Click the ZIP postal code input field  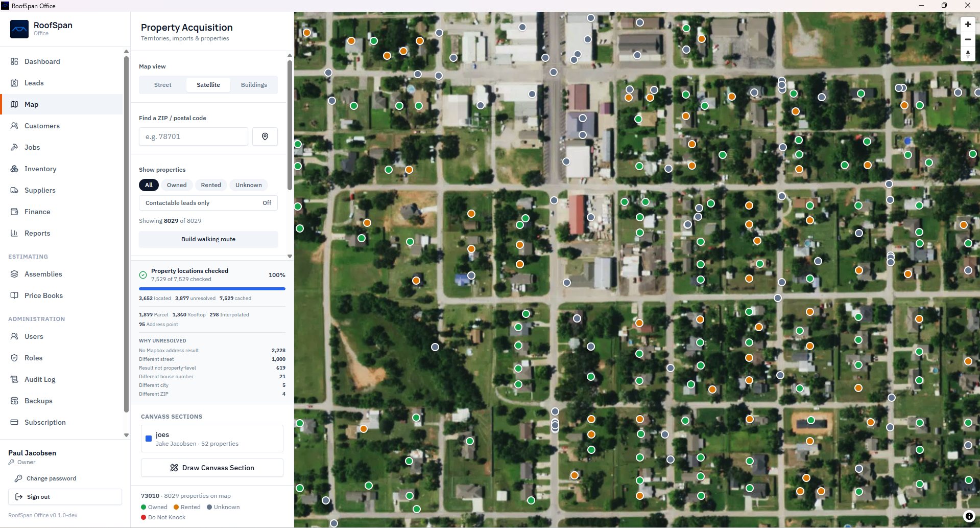coord(194,136)
